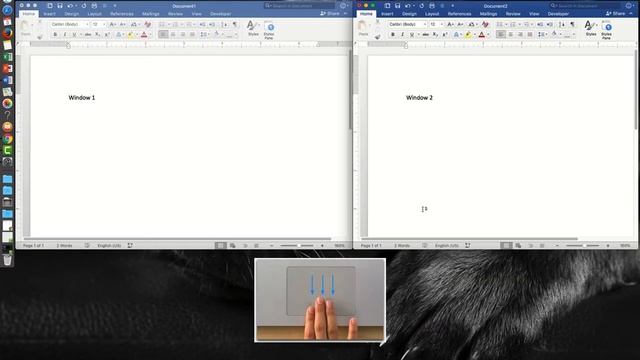Viewport: 640px width, 360px height.
Task: Open the font name dropdown in Document2
Action: click(424, 24)
